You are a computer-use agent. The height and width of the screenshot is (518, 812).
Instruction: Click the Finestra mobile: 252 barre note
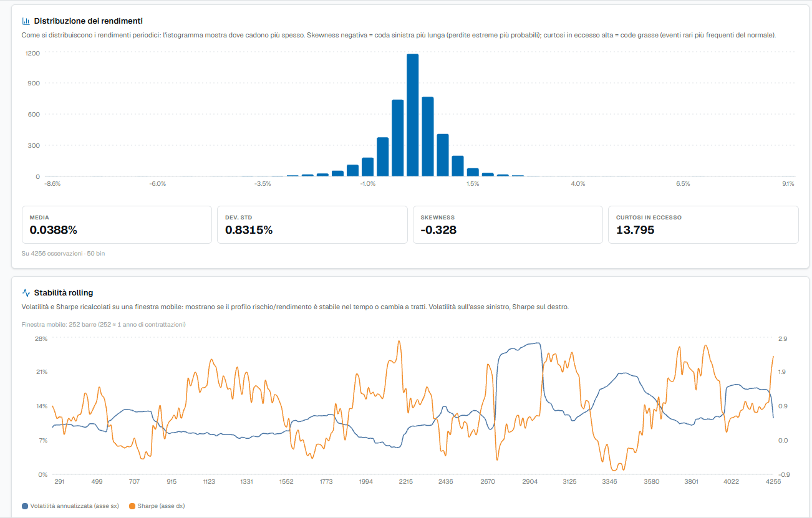pos(104,325)
